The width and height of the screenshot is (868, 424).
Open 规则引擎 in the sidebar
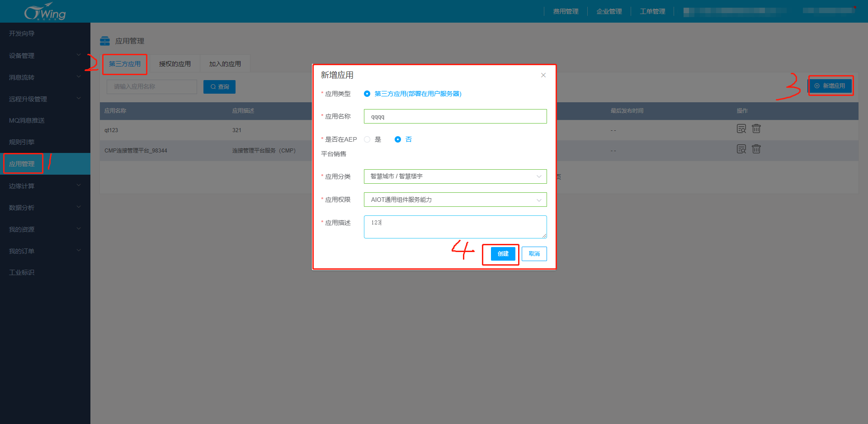45,142
